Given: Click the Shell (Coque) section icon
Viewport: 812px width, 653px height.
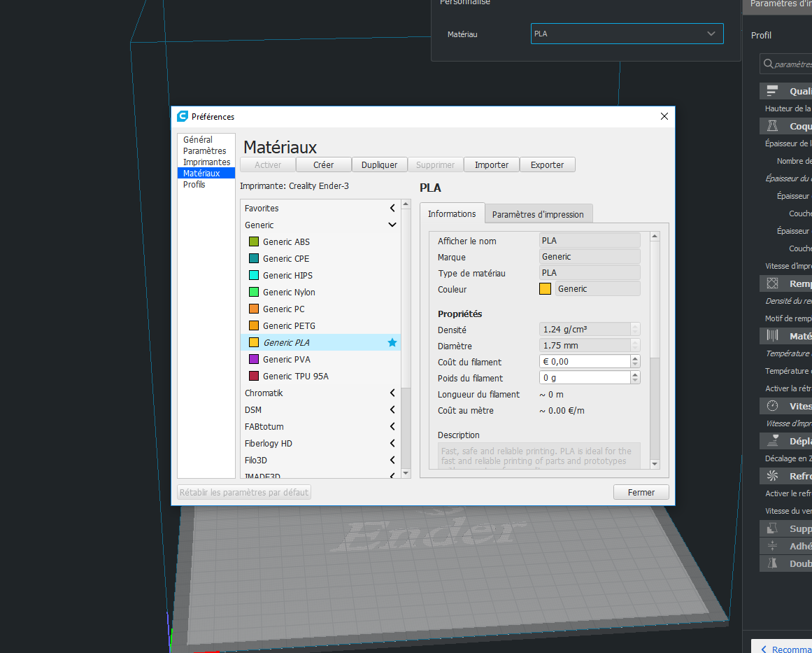Looking at the screenshot, I should [x=772, y=126].
